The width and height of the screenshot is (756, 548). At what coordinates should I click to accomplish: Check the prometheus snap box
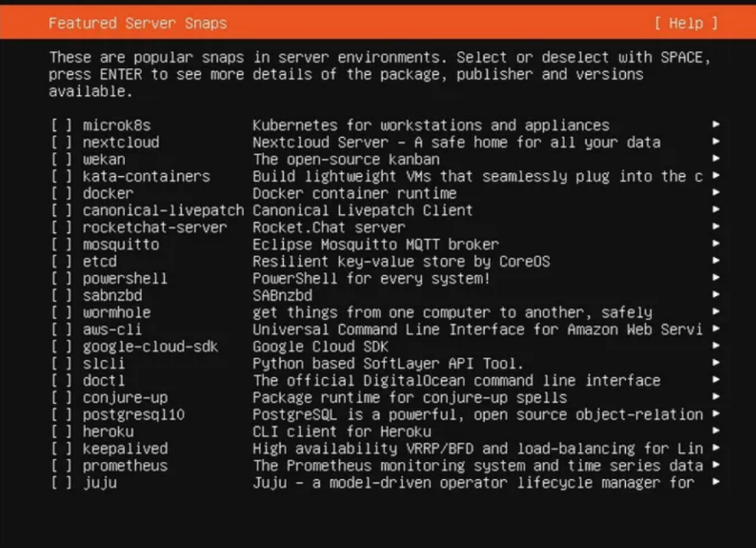pyautogui.click(x=61, y=465)
